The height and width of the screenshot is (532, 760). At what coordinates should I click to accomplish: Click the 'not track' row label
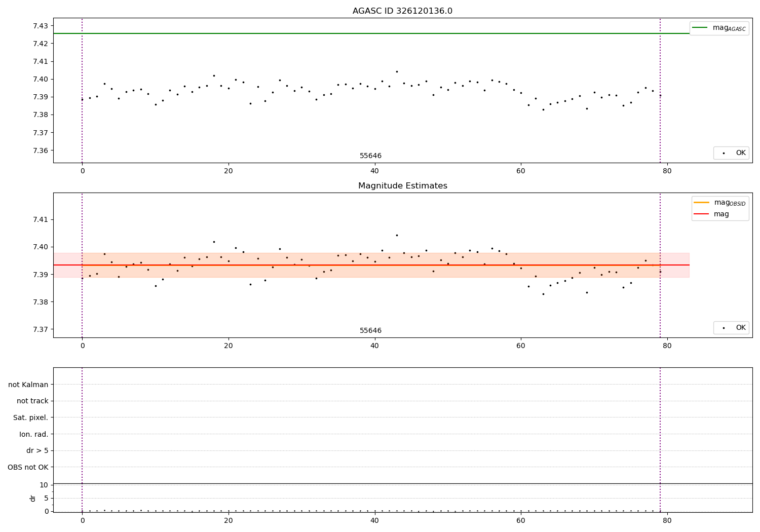(x=32, y=401)
